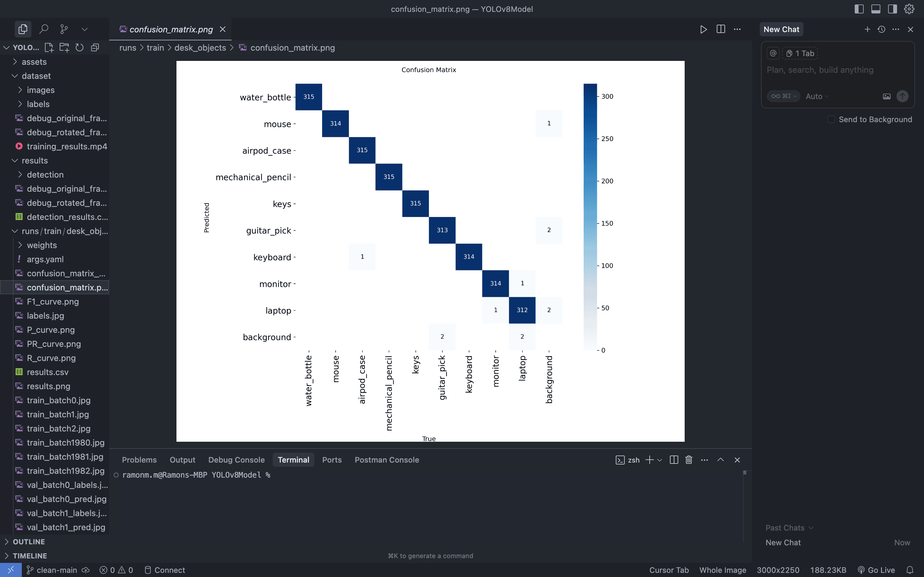The image size is (924, 577).
Task: Click the Refresh Explorer icon
Action: (x=80, y=47)
